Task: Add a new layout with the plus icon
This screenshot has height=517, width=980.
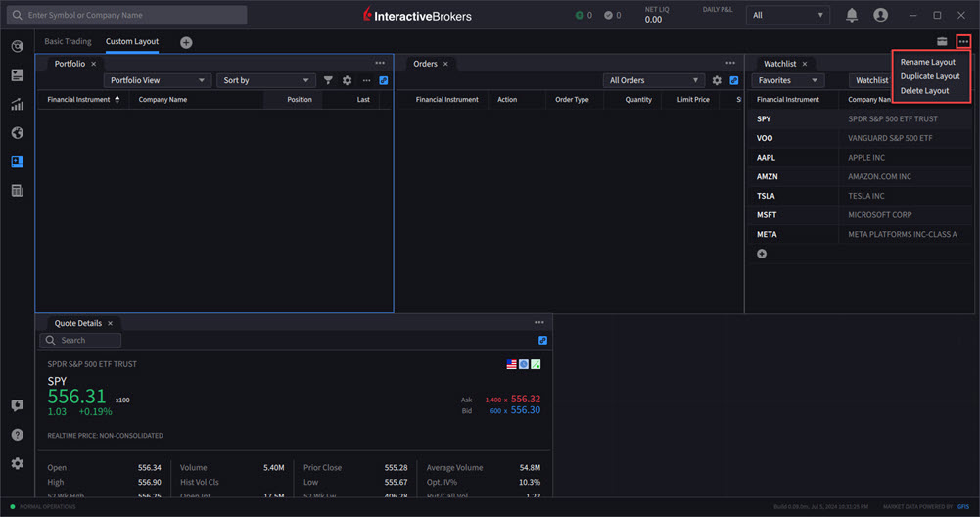Action: click(x=186, y=42)
